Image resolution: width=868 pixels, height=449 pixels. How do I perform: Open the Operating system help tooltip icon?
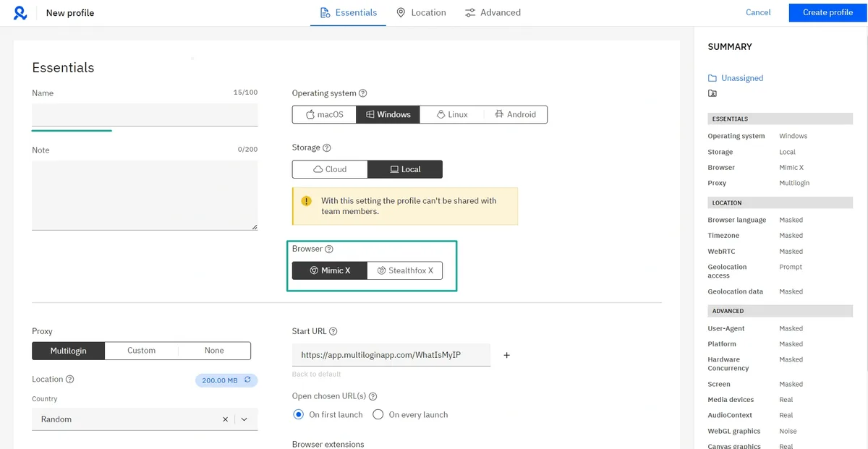point(363,93)
